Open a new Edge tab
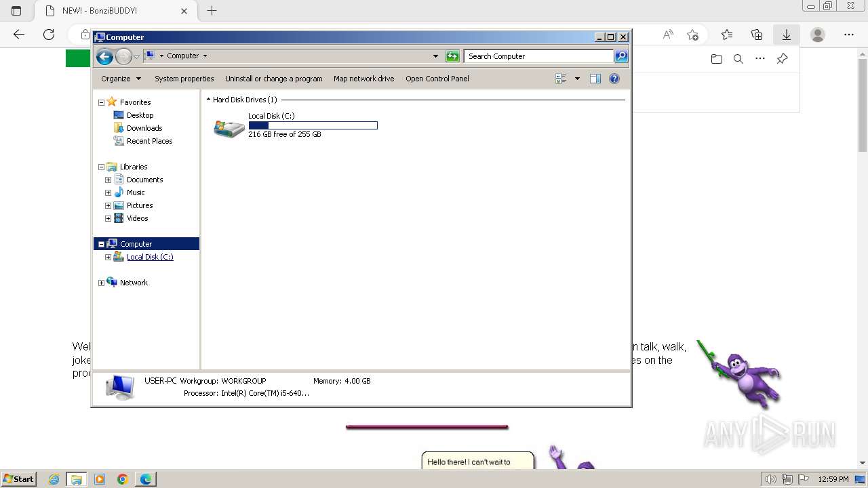The image size is (868, 488). [x=212, y=11]
